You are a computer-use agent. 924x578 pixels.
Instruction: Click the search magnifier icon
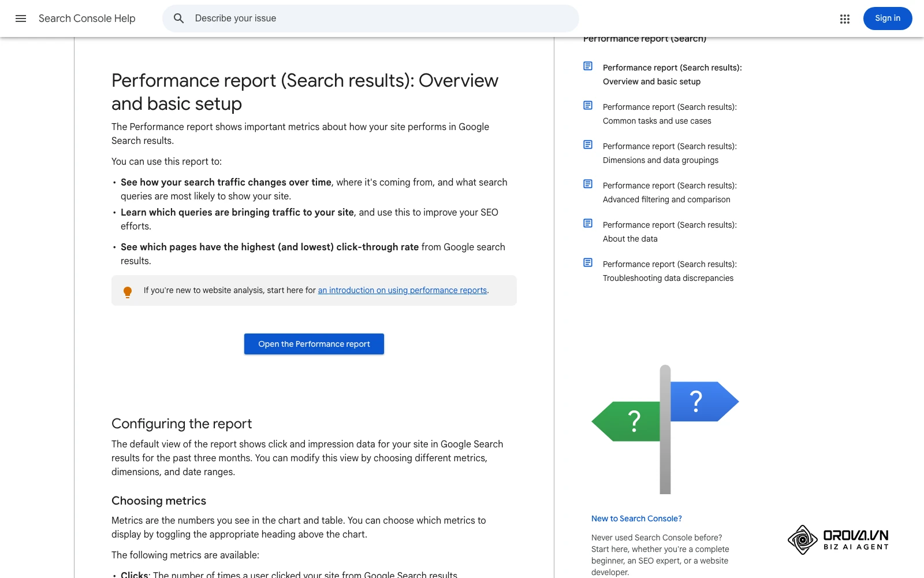pos(179,18)
